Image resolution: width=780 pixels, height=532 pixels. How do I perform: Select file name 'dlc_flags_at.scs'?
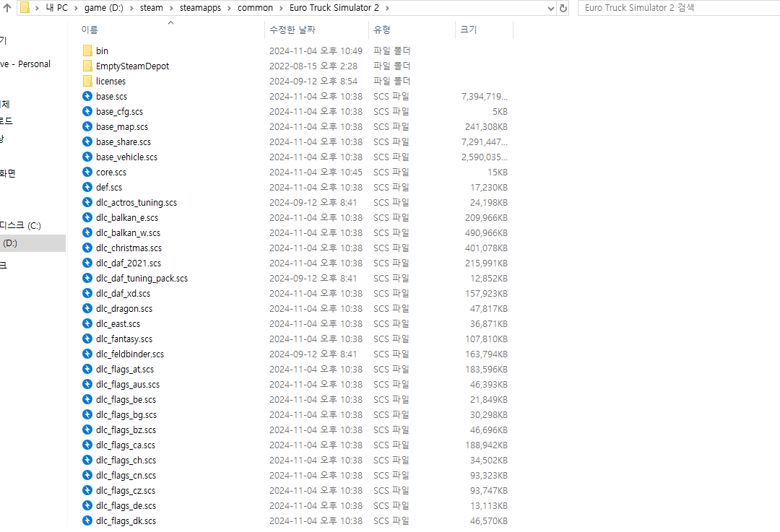point(125,370)
